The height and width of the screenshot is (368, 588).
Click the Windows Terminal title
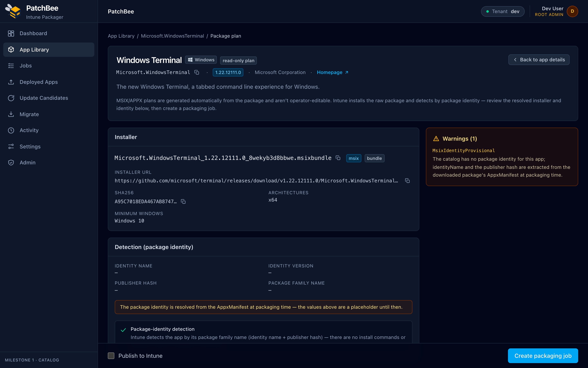pos(149,60)
